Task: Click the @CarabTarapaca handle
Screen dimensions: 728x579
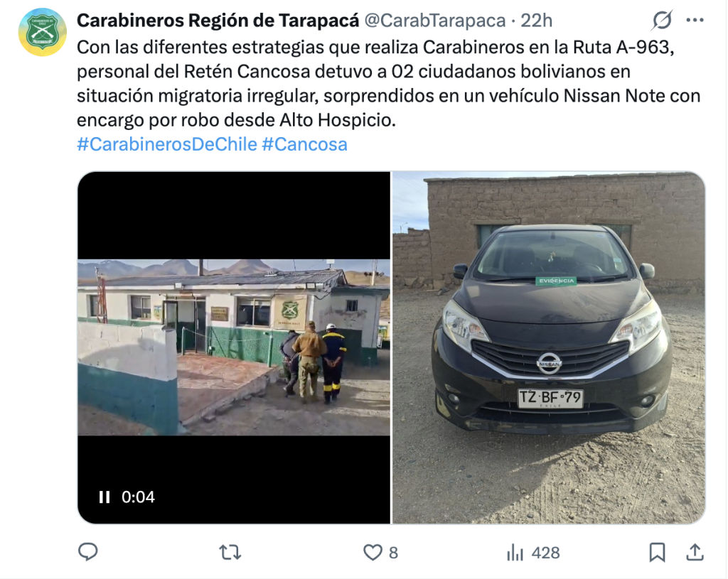Action: (x=434, y=21)
